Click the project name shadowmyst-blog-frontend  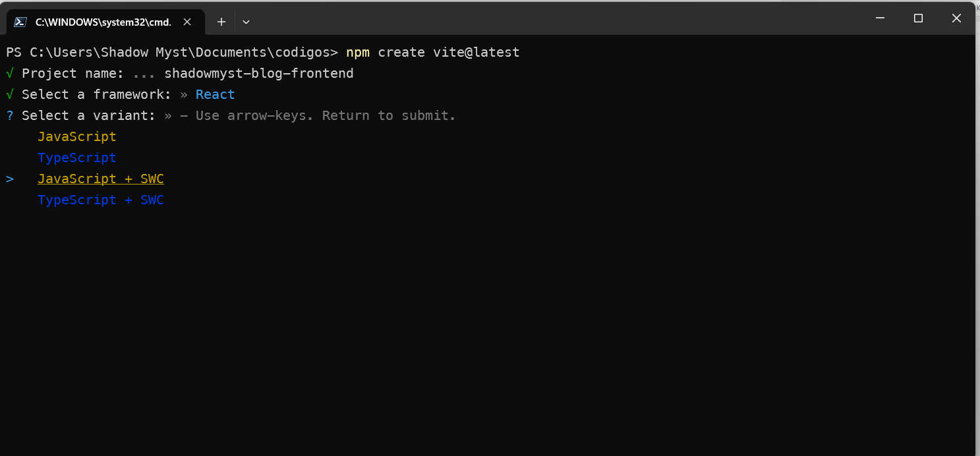[x=259, y=73]
